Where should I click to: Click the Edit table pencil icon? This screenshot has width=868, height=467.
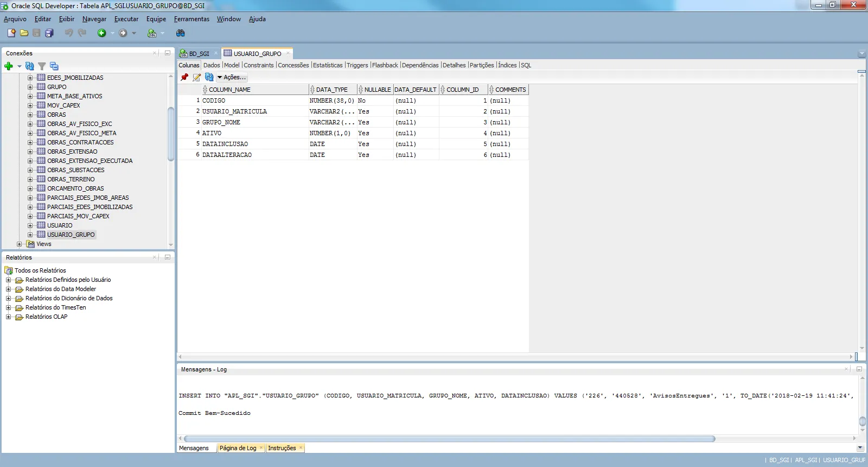[196, 78]
